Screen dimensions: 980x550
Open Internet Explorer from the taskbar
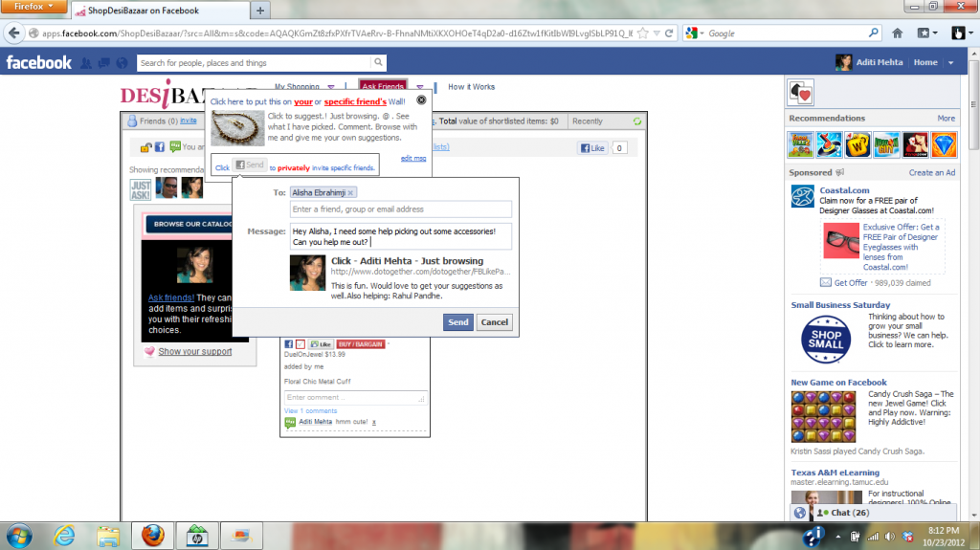coord(64,537)
